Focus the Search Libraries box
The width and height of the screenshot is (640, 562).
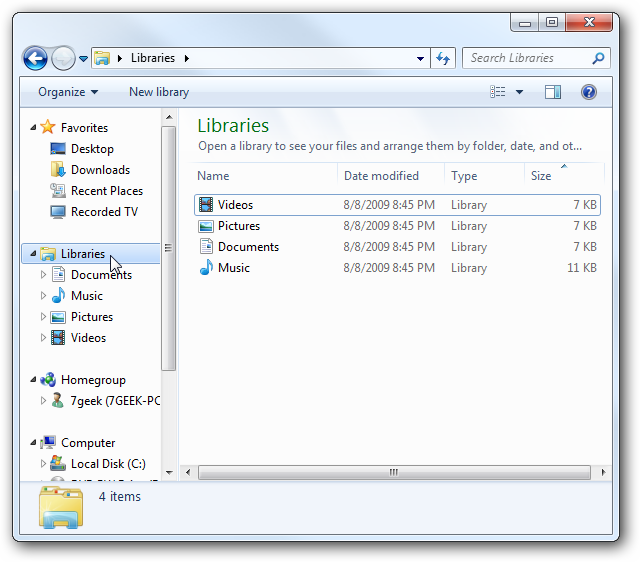(536, 58)
